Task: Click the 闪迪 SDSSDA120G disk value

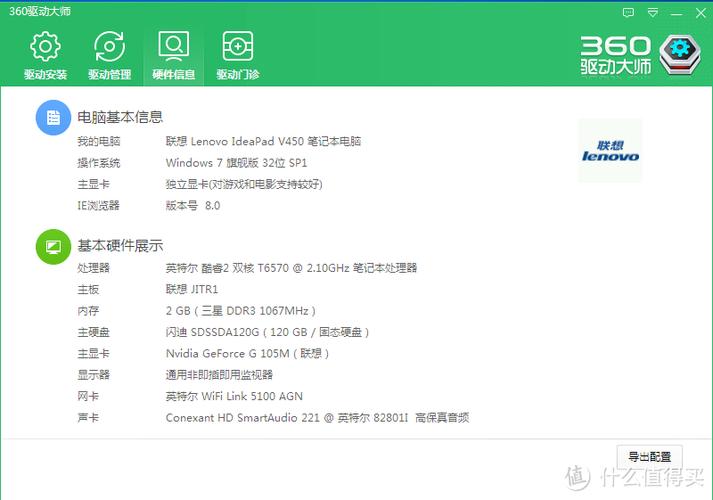Action: [267, 332]
